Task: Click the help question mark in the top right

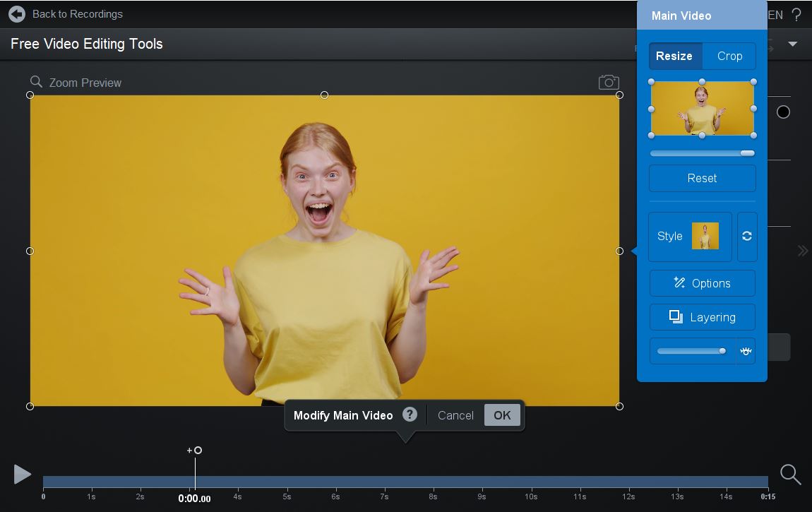Action: click(x=797, y=15)
